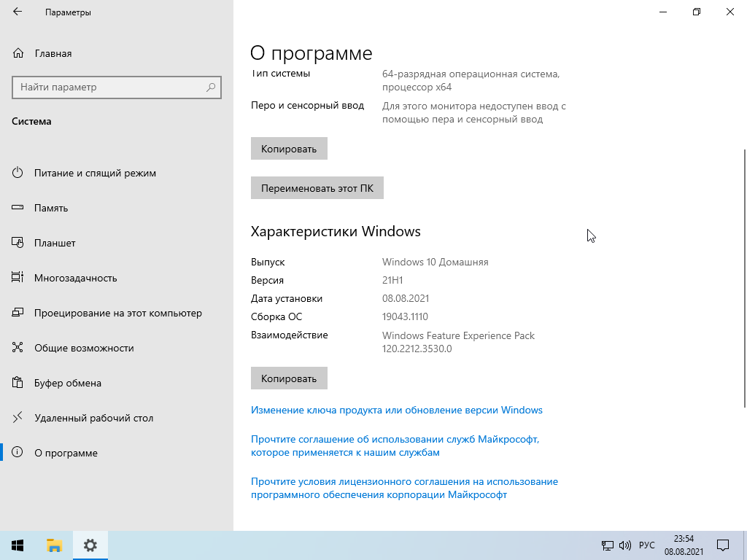Select Общие возможности in sidebar
This screenshot has width=747, height=560.
[84, 348]
